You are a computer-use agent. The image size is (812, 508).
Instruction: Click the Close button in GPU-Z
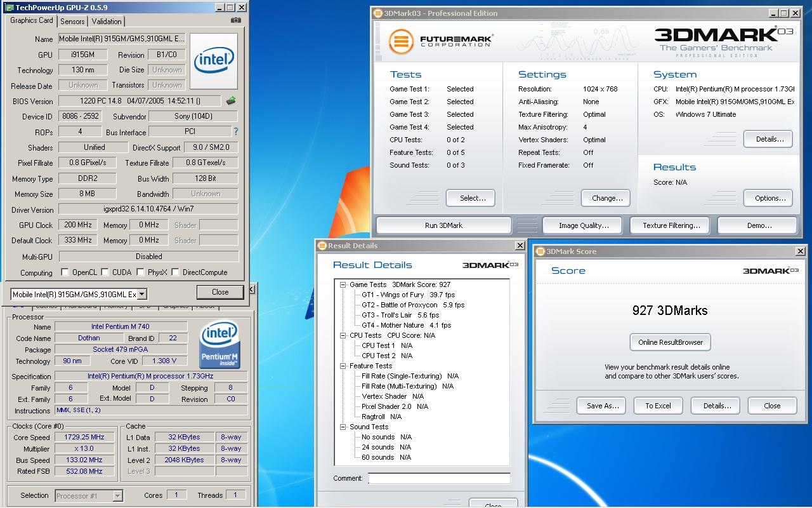point(220,292)
